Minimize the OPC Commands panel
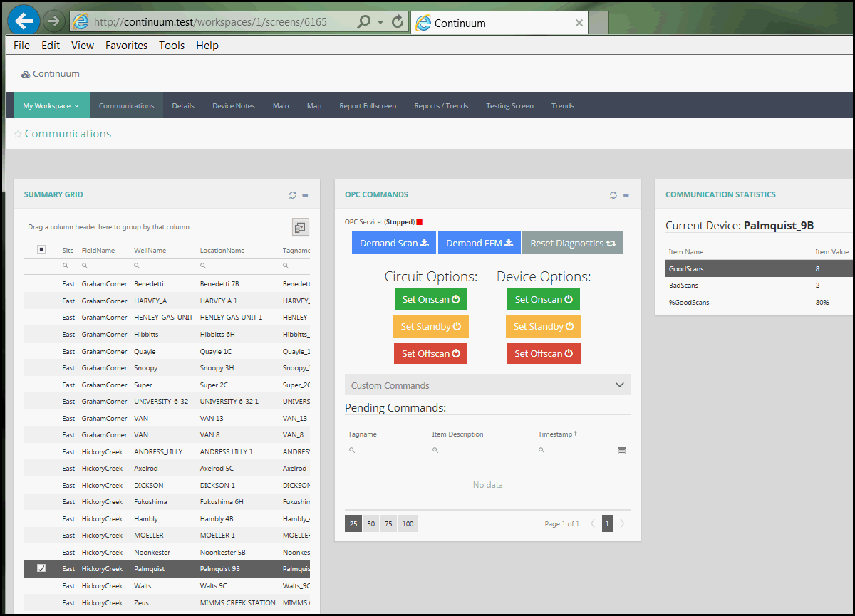Image resolution: width=855 pixels, height=616 pixels. (x=626, y=195)
